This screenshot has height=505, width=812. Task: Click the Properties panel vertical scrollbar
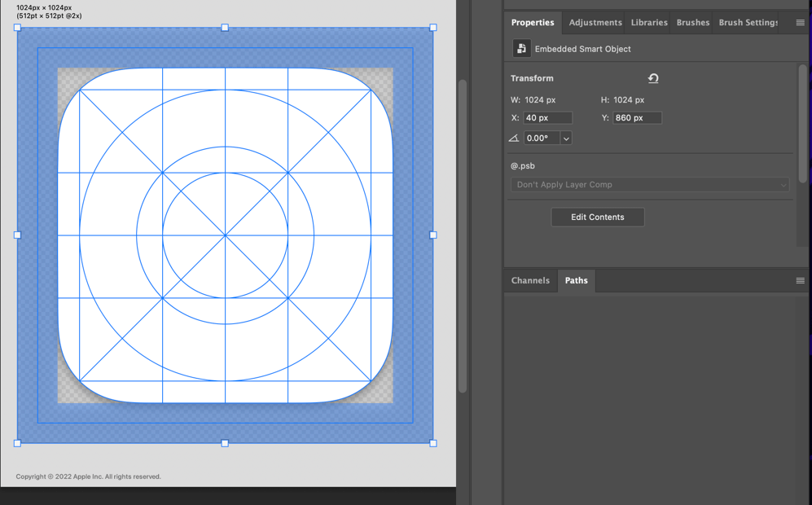tap(803, 123)
